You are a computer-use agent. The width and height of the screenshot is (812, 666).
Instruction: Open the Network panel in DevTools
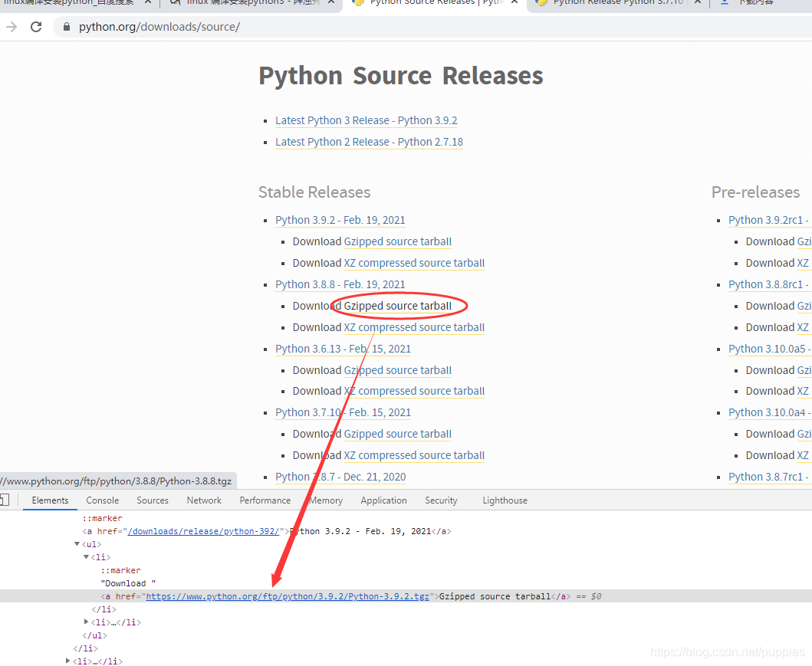[203, 500]
